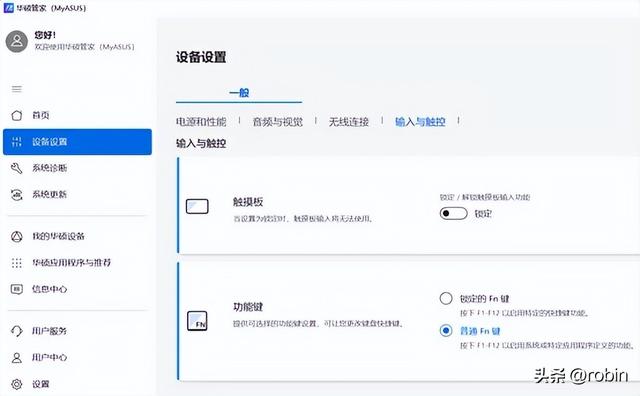This screenshot has height=396, width=640.
Task: Click the 触摸板 card title
Action: (x=248, y=202)
